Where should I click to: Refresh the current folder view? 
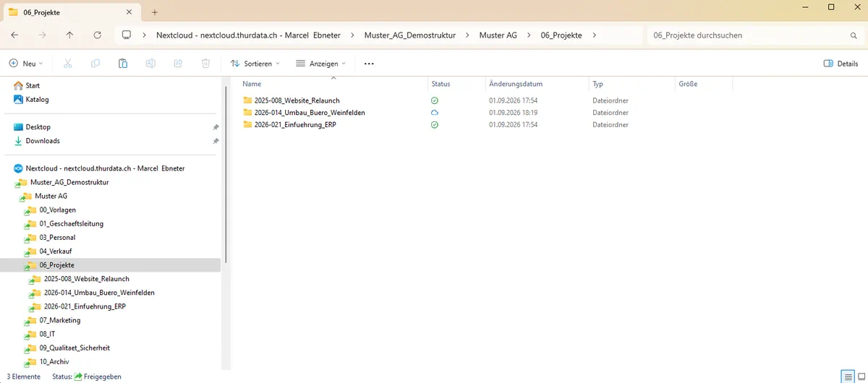click(97, 35)
